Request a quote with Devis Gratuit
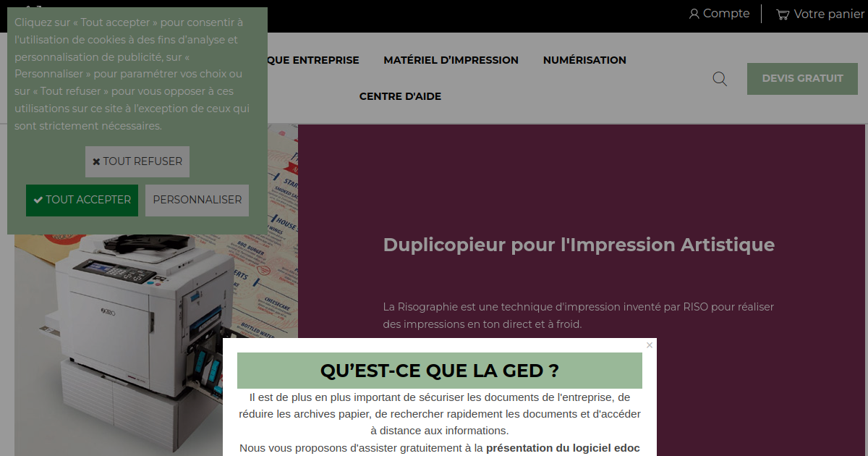868x456 pixels. tap(802, 78)
